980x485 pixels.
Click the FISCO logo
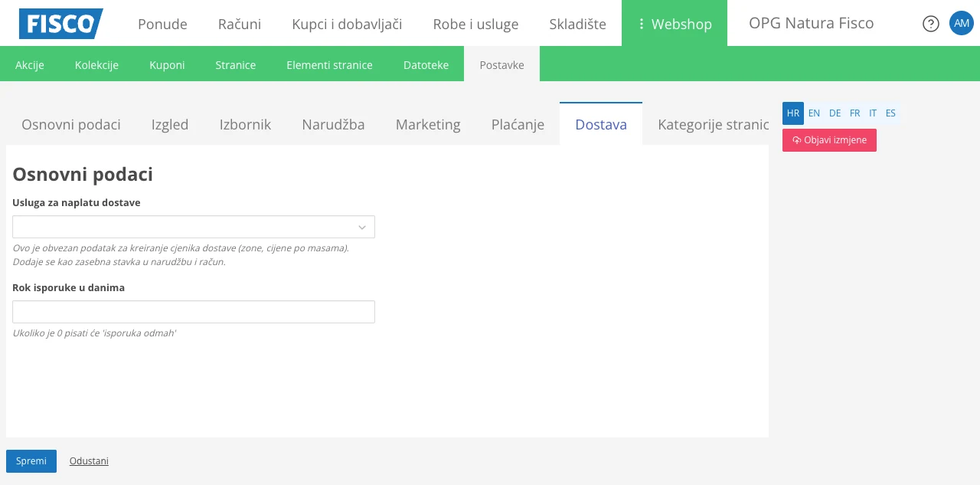point(61,23)
